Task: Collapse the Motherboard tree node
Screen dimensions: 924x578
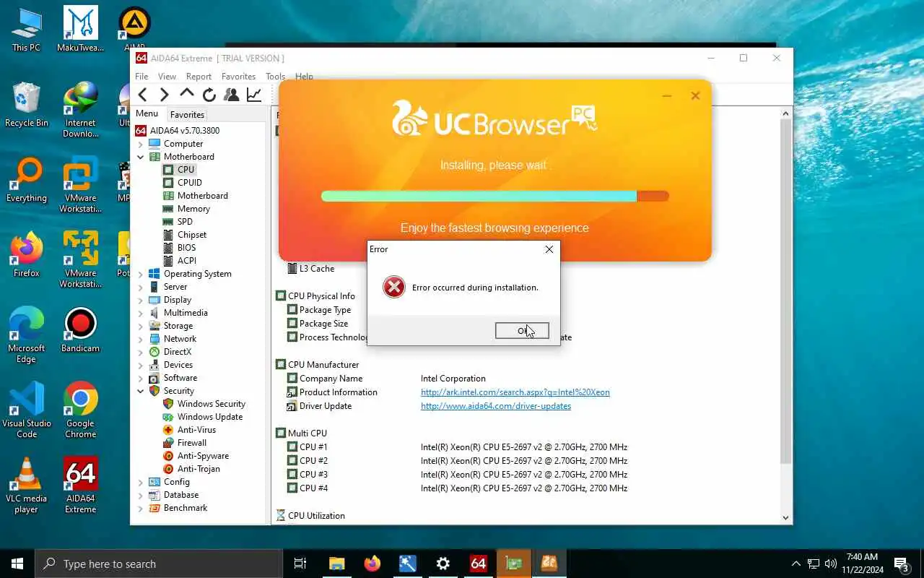Action: click(141, 157)
